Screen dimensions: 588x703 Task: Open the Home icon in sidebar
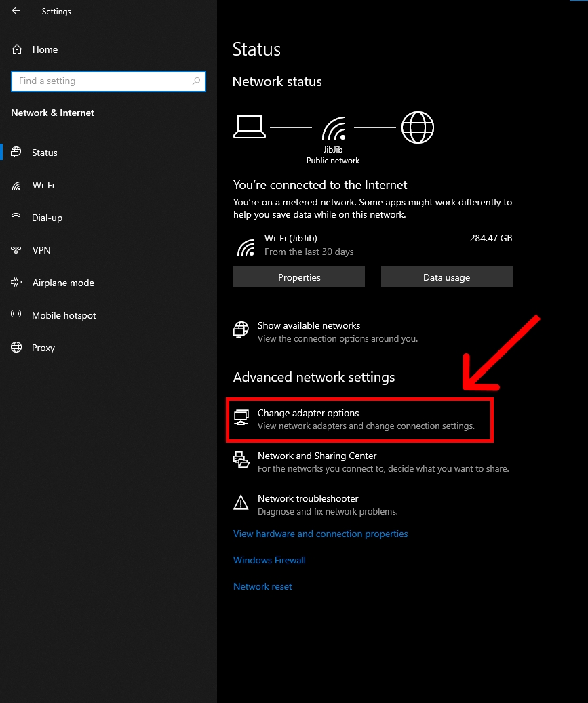17,49
